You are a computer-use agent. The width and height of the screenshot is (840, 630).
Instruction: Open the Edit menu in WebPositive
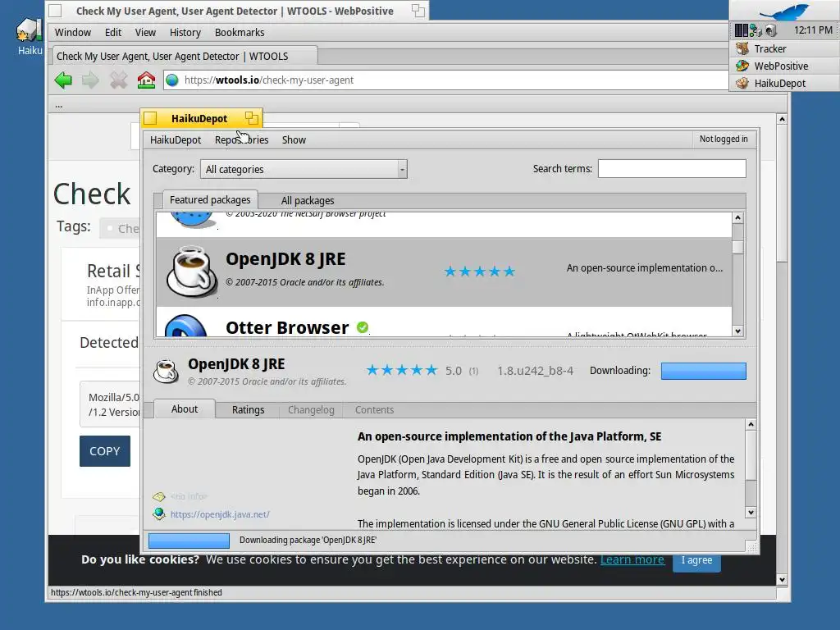(x=113, y=32)
